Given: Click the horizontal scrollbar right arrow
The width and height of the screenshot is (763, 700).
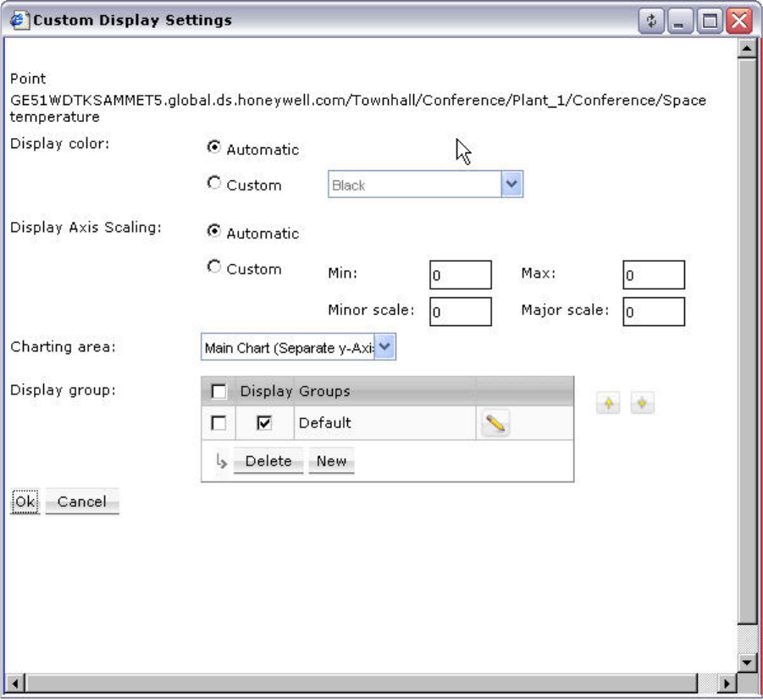Looking at the screenshot, I should (x=726, y=682).
